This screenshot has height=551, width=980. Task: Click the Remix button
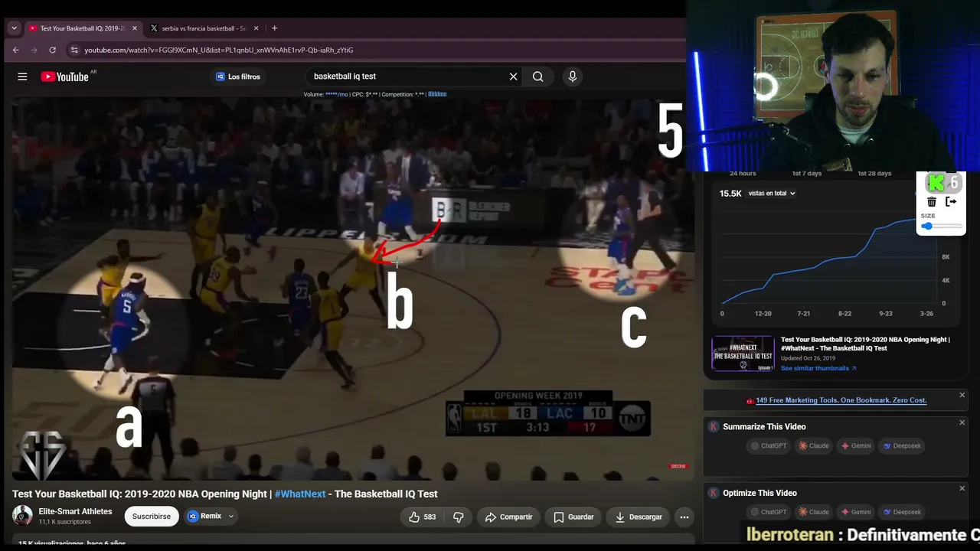click(x=204, y=517)
